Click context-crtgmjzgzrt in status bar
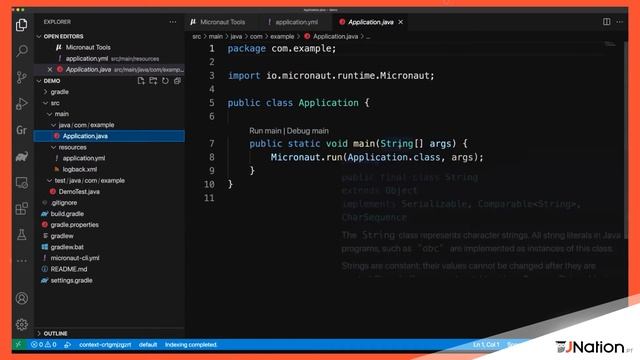Image resolution: width=640 pixels, height=360 pixels. (105, 344)
